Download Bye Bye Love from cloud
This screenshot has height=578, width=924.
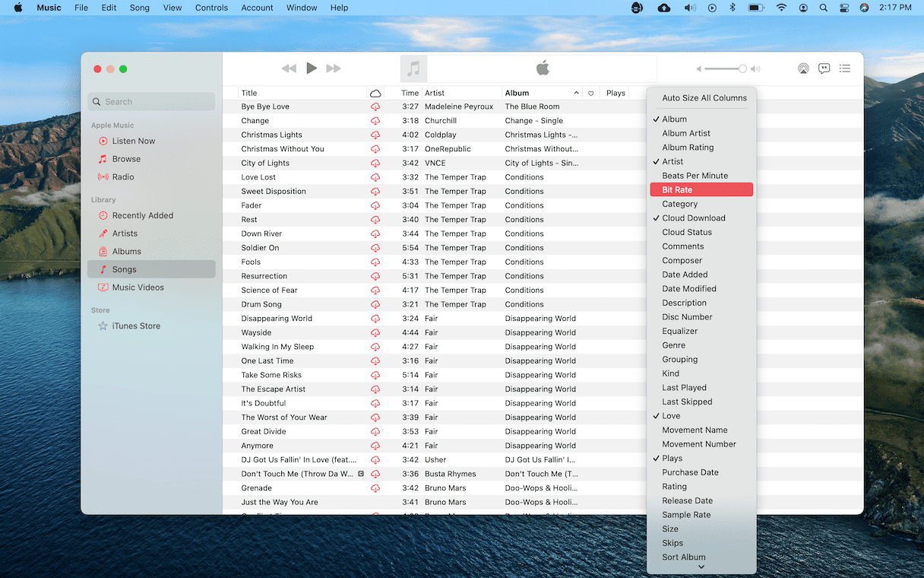tap(375, 107)
